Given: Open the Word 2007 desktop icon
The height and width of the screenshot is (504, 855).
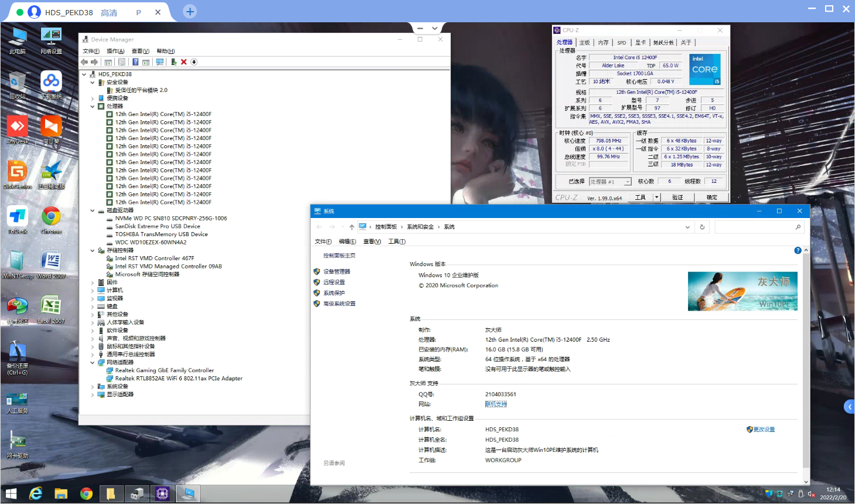Looking at the screenshot, I should pyautogui.click(x=51, y=264).
